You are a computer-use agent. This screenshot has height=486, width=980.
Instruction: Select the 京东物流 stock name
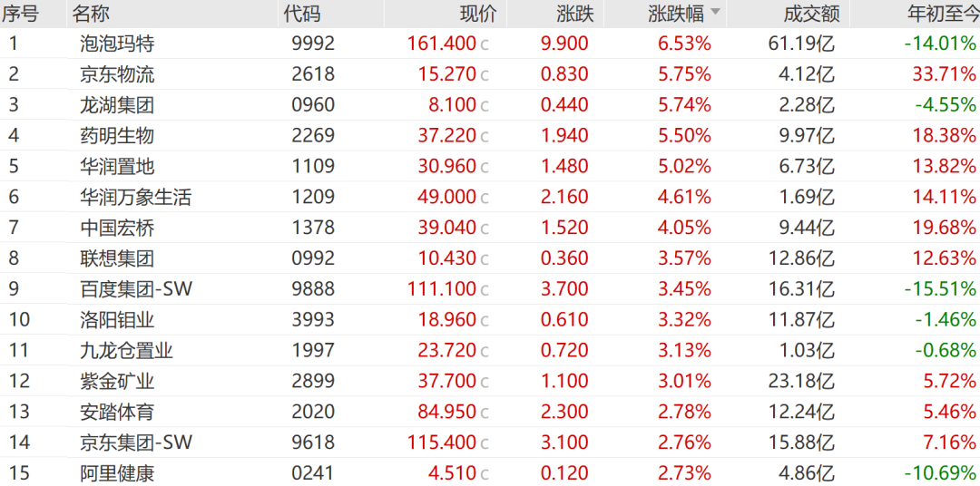tap(117, 74)
